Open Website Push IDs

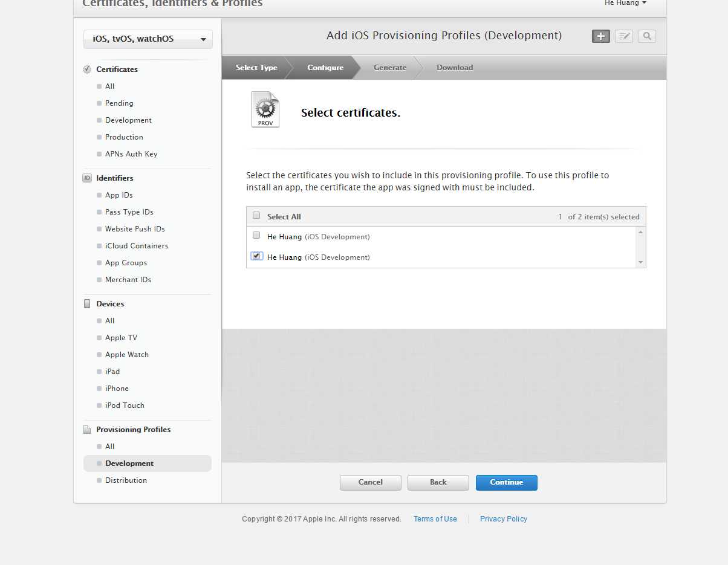point(135,229)
